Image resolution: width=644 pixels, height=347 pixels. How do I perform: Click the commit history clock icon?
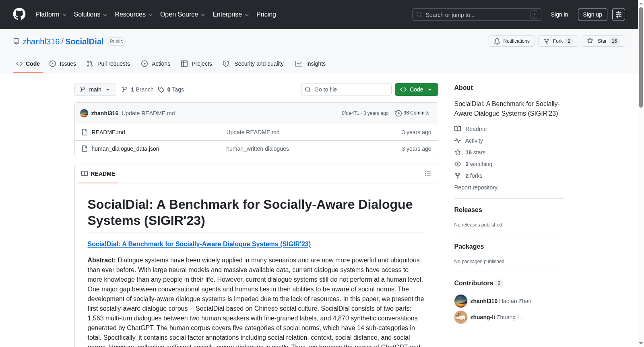[398, 113]
